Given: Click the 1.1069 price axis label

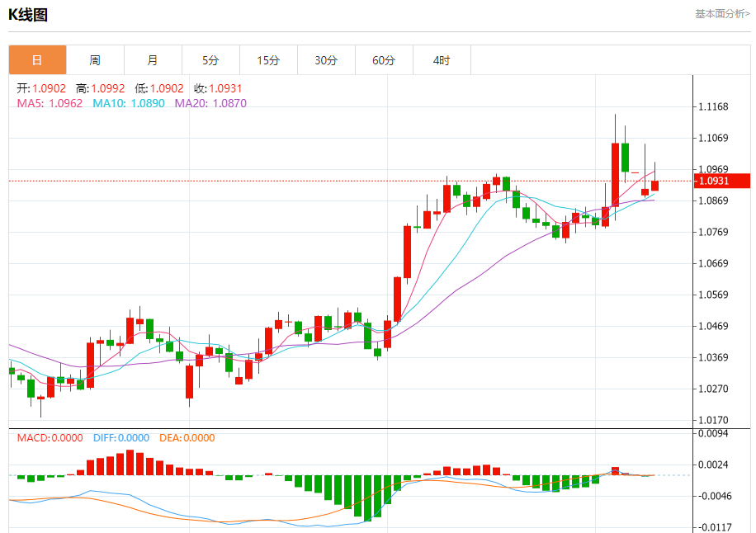Looking at the screenshot, I should (x=714, y=139).
